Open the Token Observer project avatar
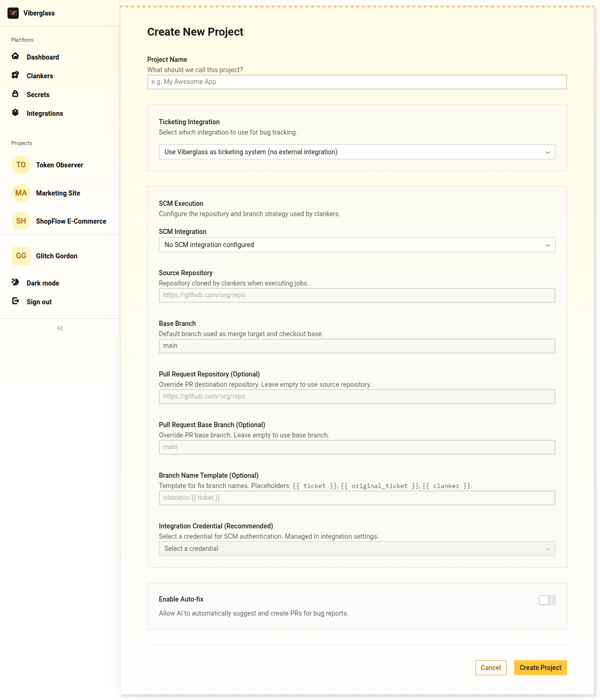600x700 pixels. point(21,165)
